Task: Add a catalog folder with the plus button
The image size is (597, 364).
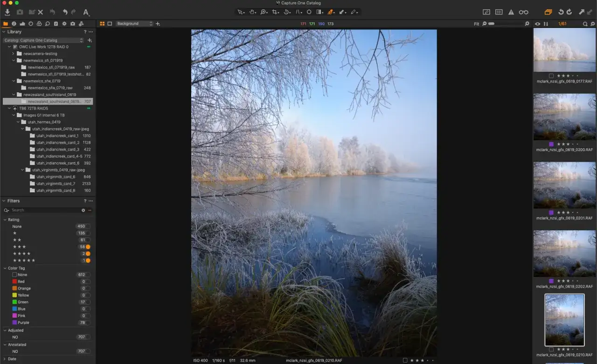Action: (90, 41)
